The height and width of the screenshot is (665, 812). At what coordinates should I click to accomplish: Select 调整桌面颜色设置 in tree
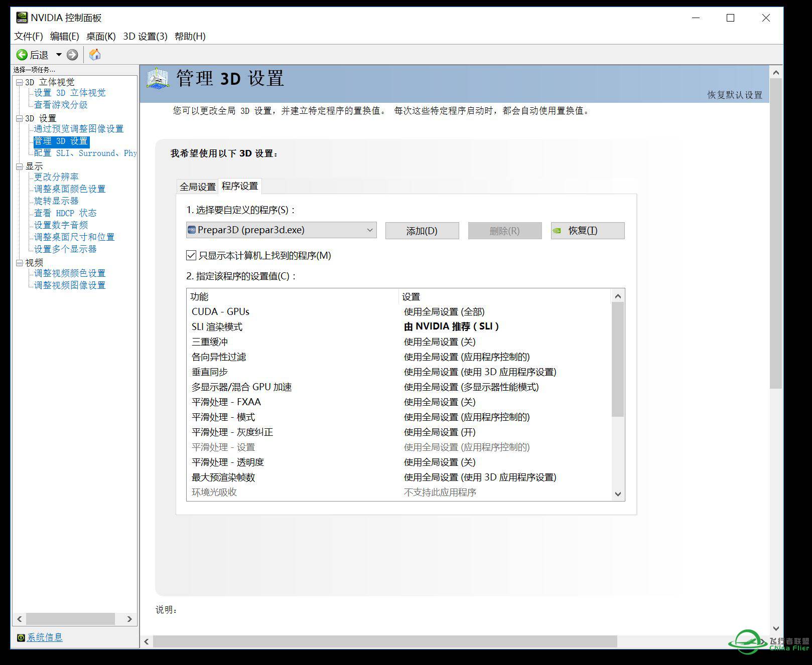click(x=70, y=189)
